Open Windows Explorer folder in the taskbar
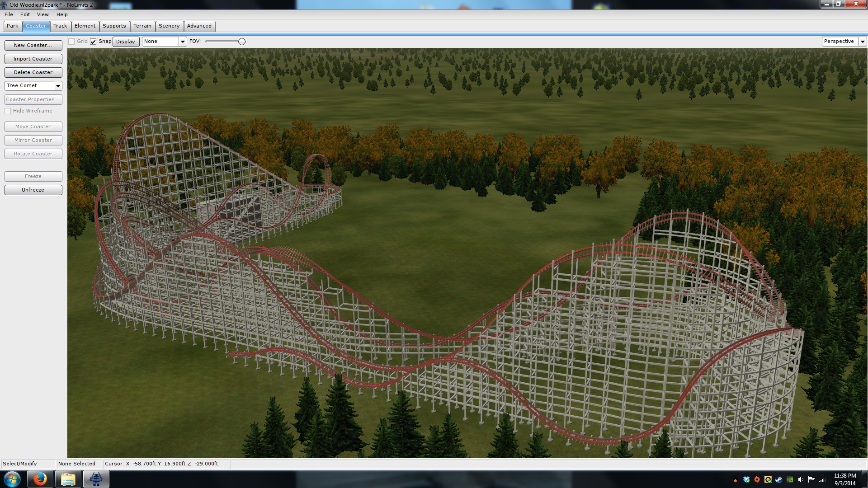 [x=68, y=479]
